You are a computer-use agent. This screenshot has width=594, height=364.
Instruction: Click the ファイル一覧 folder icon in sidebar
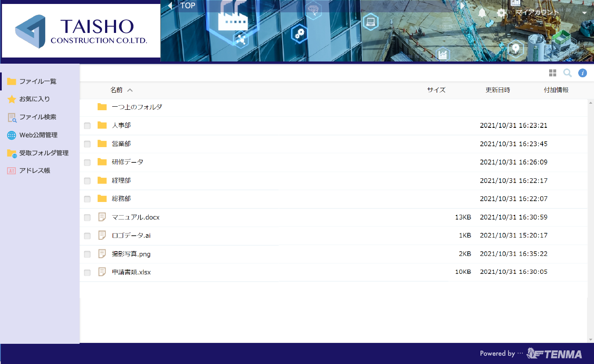(11, 82)
